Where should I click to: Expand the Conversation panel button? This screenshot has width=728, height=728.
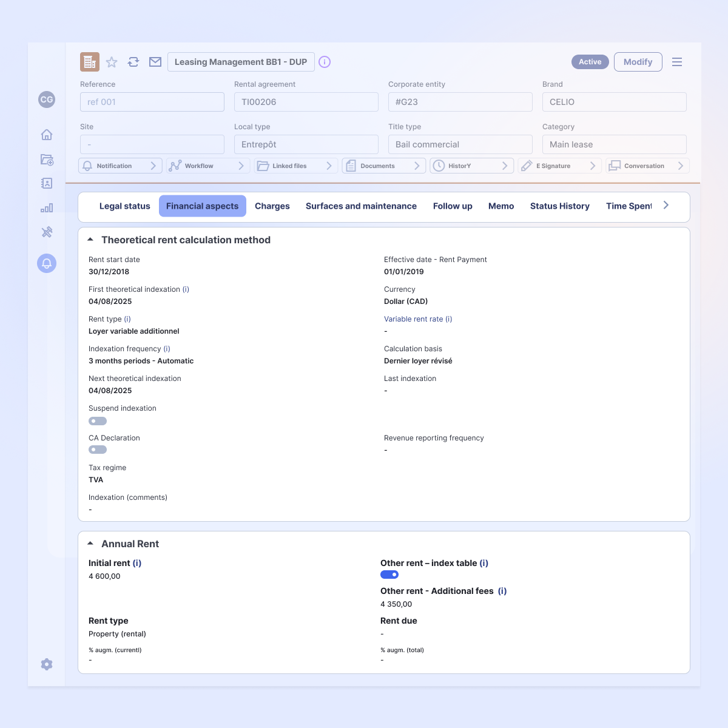click(648, 166)
